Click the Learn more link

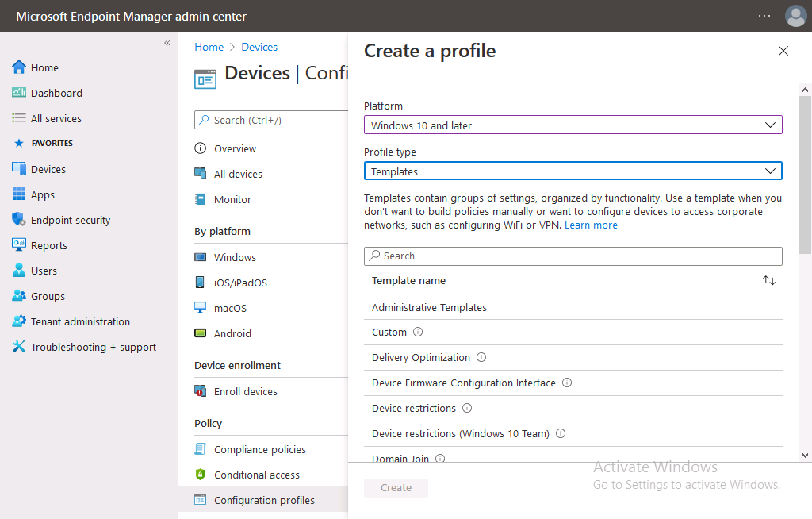point(591,225)
